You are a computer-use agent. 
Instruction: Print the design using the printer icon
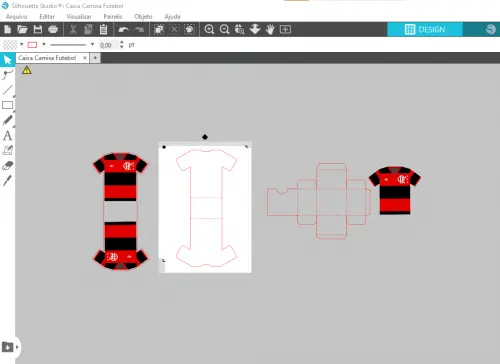[x=53, y=30]
